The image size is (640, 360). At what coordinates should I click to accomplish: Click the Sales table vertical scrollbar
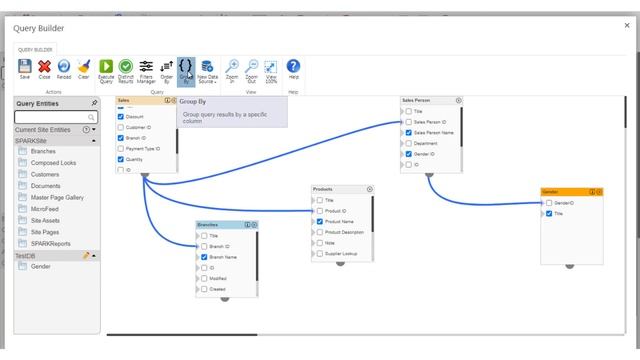177,141
